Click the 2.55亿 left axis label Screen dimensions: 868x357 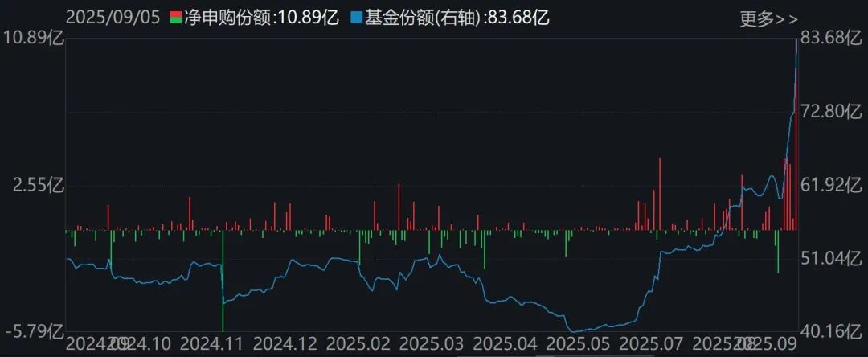(x=39, y=186)
